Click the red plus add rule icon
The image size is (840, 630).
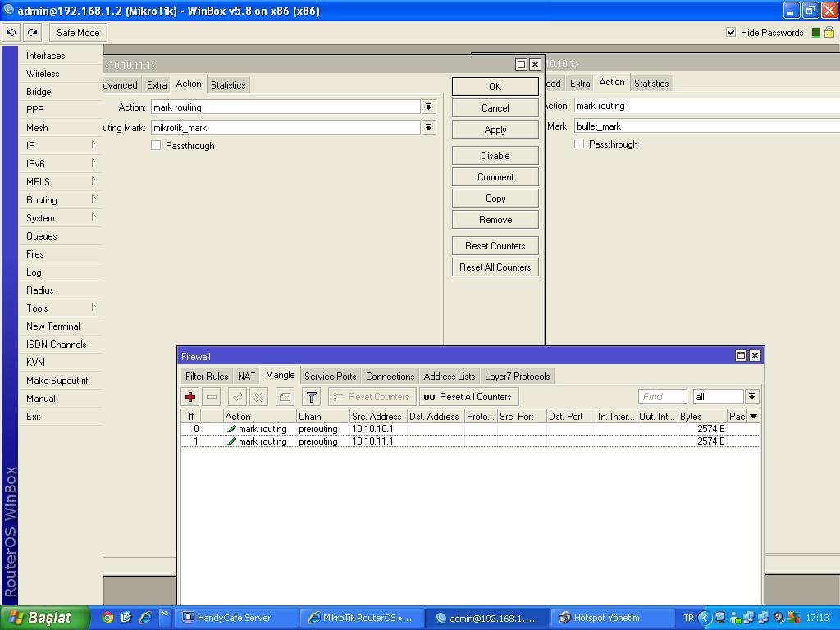pos(190,397)
